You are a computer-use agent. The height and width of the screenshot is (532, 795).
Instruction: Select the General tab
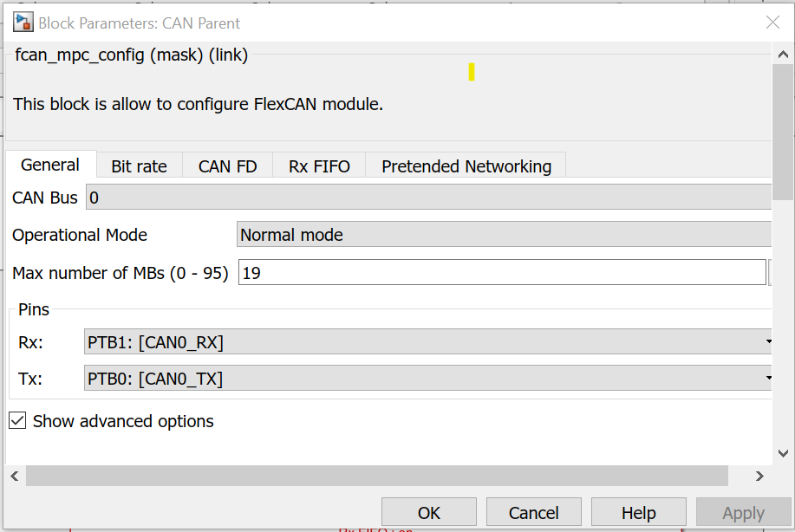(x=50, y=165)
